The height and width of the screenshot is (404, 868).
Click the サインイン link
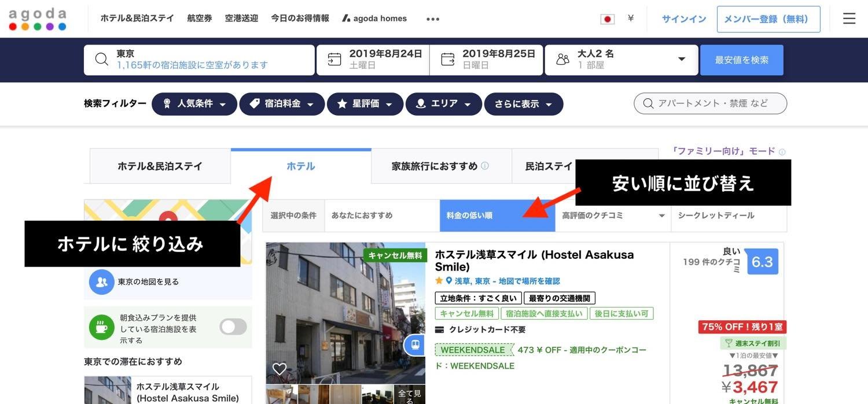684,19
